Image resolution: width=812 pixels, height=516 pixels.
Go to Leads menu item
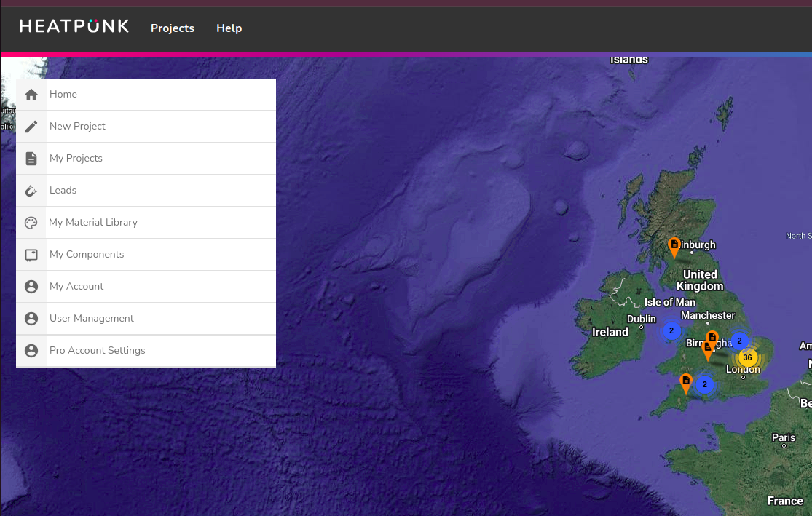pyautogui.click(x=146, y=191)
